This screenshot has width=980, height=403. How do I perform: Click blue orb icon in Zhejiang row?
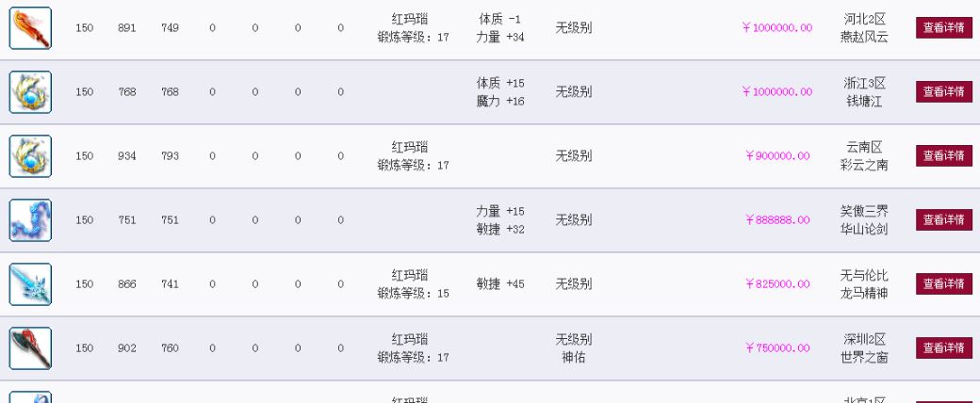[x=30, y=92]
